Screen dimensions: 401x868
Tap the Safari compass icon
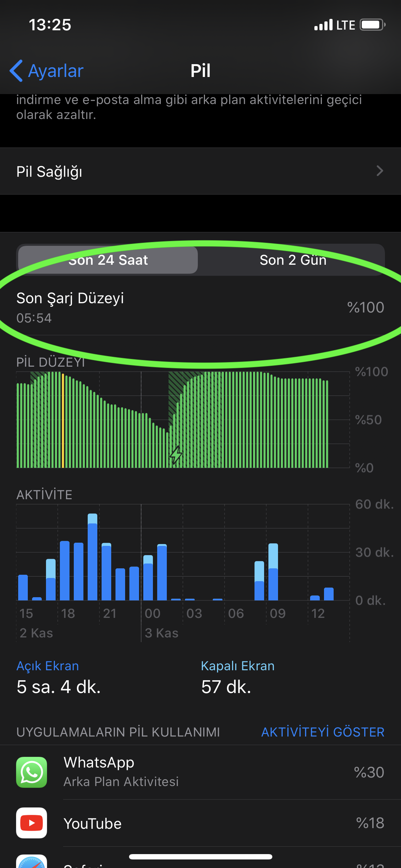(x=31, y=862)
